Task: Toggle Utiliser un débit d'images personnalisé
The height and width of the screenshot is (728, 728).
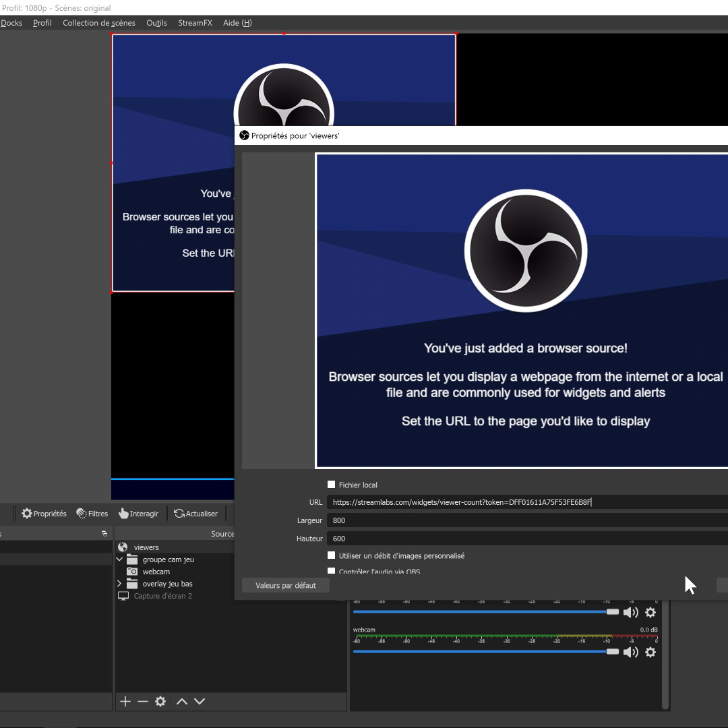Action: pyautogui.click(x=331, y=555)
